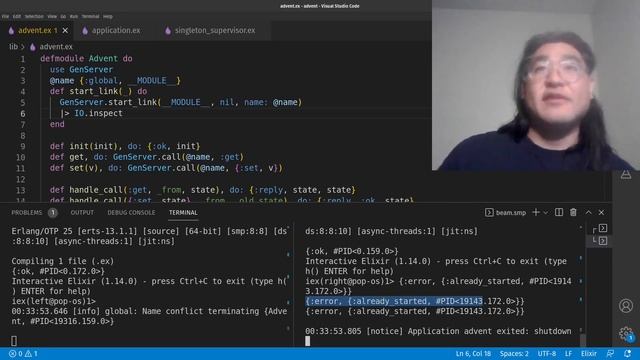
Task: Switch to the advent.ex editor tab
Action: tap(38, 31)
